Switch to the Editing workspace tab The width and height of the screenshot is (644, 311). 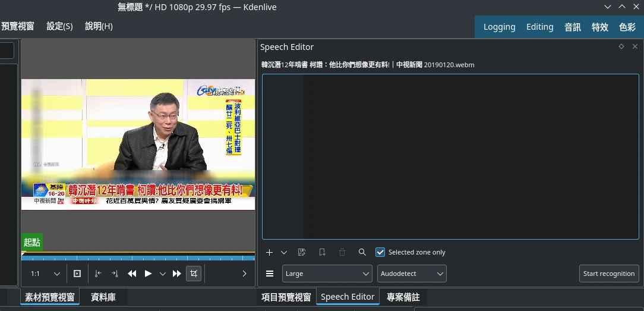(539, 27)
